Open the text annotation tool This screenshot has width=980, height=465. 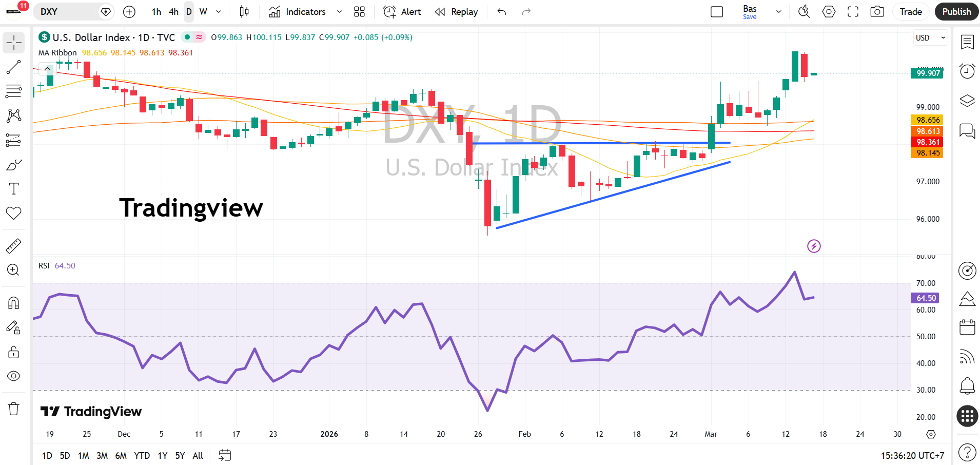(x=14, y=188)
